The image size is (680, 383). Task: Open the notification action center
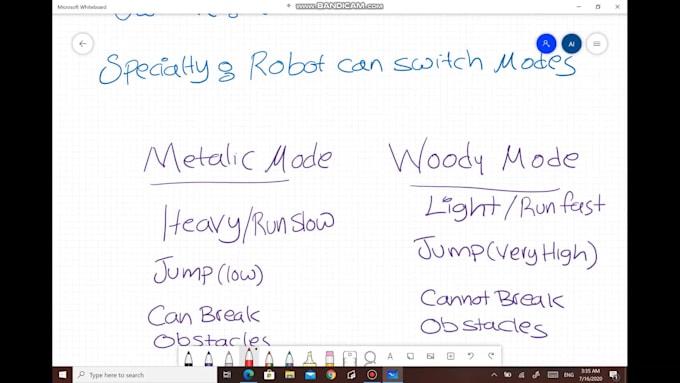click(614, 375)
